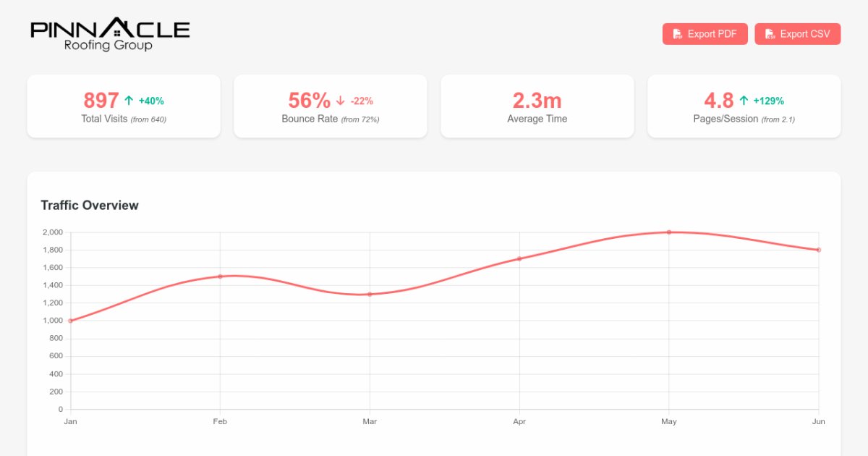Click the red down arrow beside Bounce Rate

coord(341,101)
